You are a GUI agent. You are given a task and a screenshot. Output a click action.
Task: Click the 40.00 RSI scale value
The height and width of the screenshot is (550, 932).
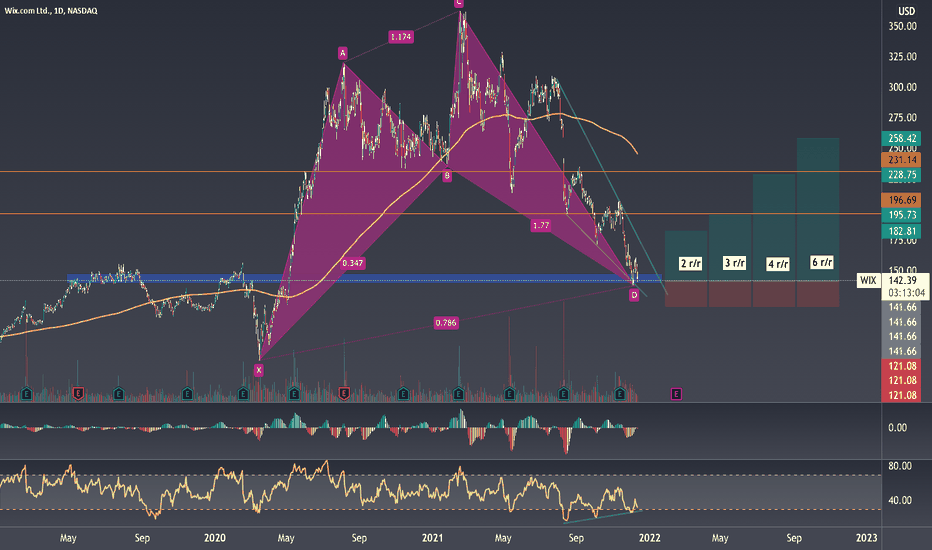tap(900, 500)
